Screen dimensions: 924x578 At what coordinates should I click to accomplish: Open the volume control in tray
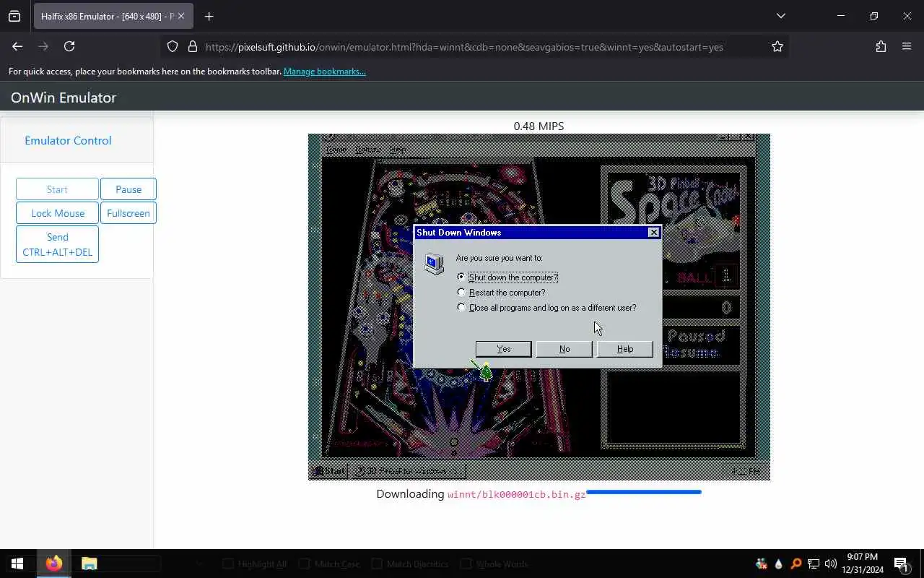pyautogui.click(x=831, y=564)
